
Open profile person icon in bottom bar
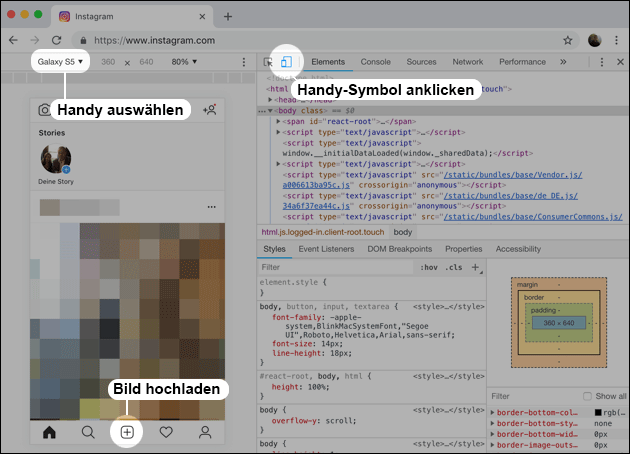(x=205, y=432)
